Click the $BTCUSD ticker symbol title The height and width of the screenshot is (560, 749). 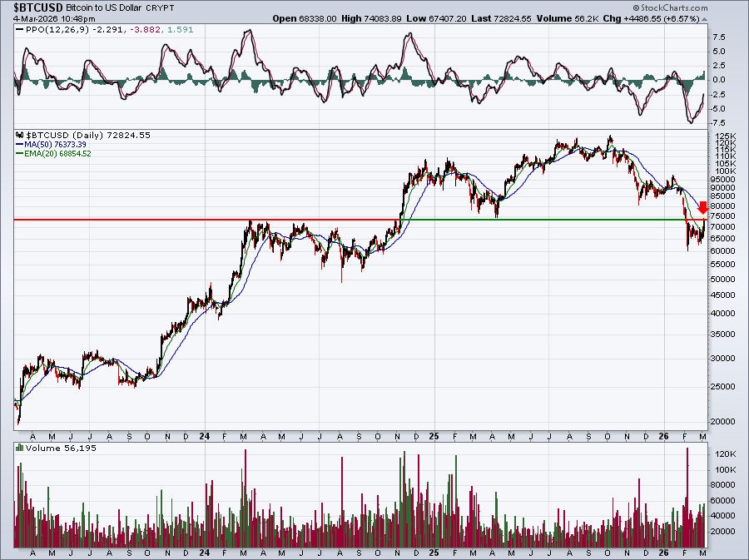[38, 7]
